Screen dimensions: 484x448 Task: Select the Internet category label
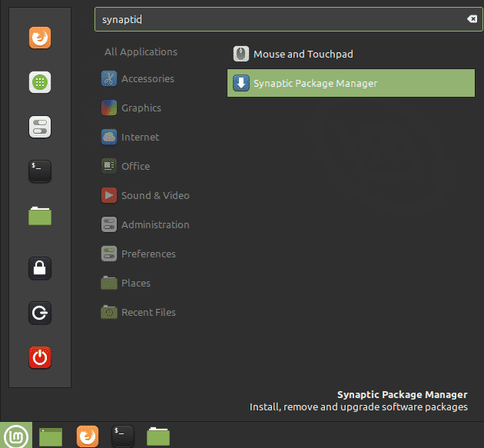140,137
